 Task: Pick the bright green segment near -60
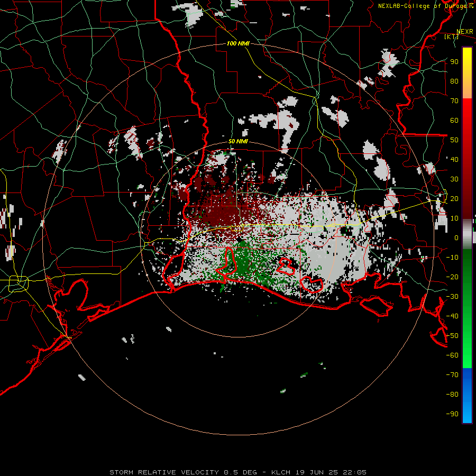[x=467, y=355]
